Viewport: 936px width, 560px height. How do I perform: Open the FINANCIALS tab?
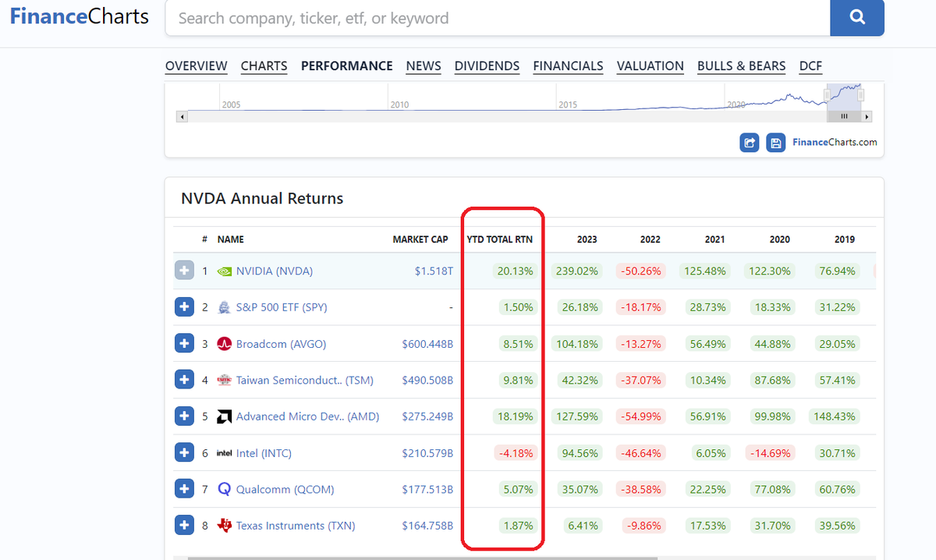(x=569, y=66)
